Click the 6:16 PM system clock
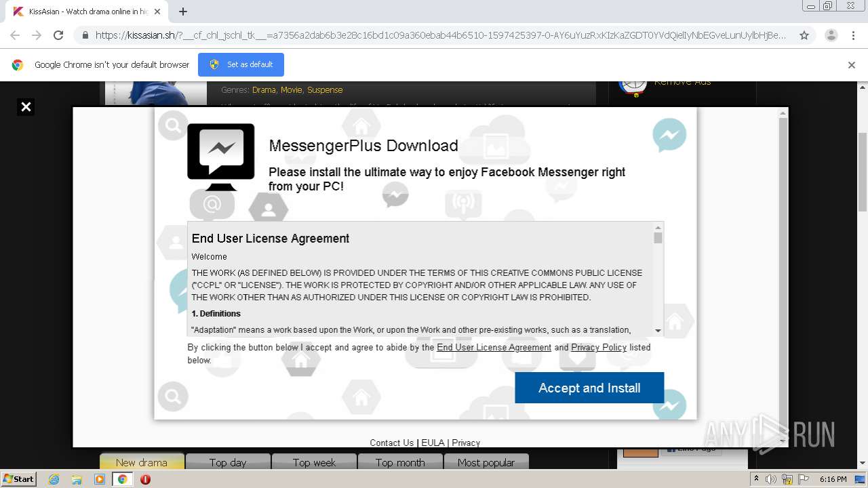This screenshot has height=488, width=868. coord(833,479)
